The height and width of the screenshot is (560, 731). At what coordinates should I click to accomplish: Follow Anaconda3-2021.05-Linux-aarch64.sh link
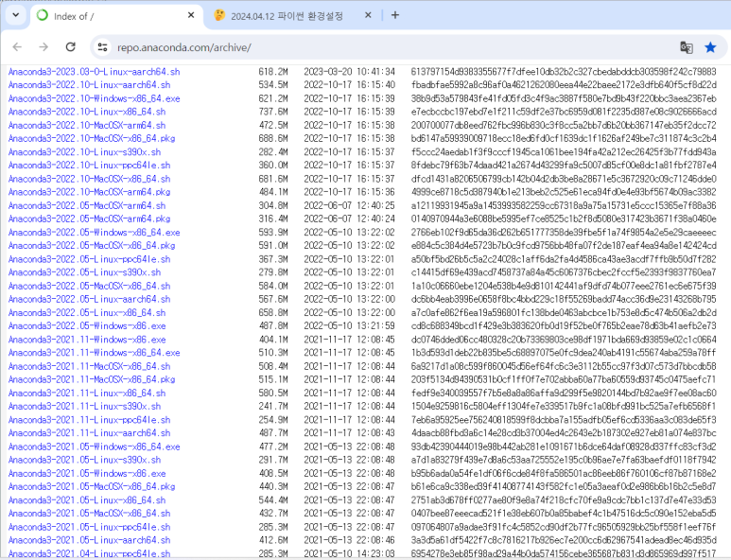tap(89, 540)
